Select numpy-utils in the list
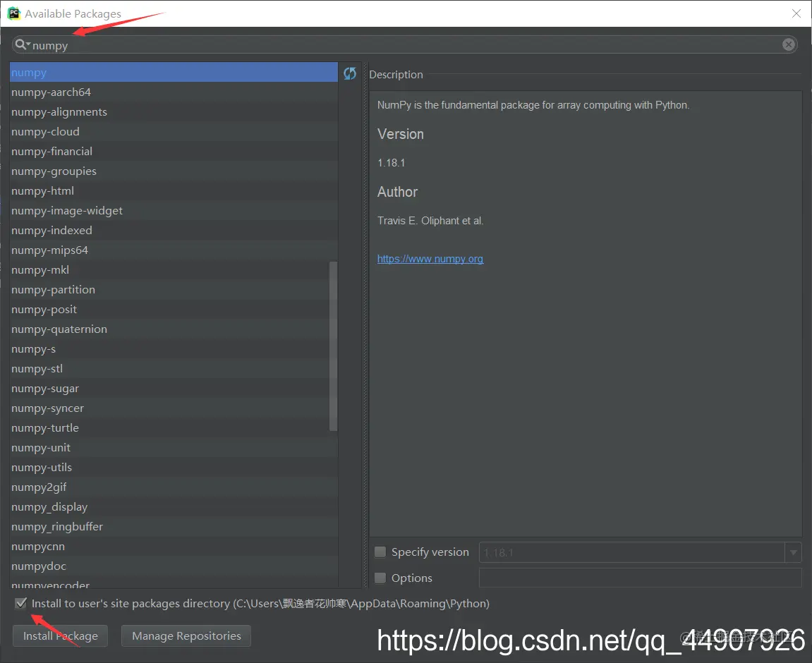This screenshot has height=663, width=812. (174, 468)
